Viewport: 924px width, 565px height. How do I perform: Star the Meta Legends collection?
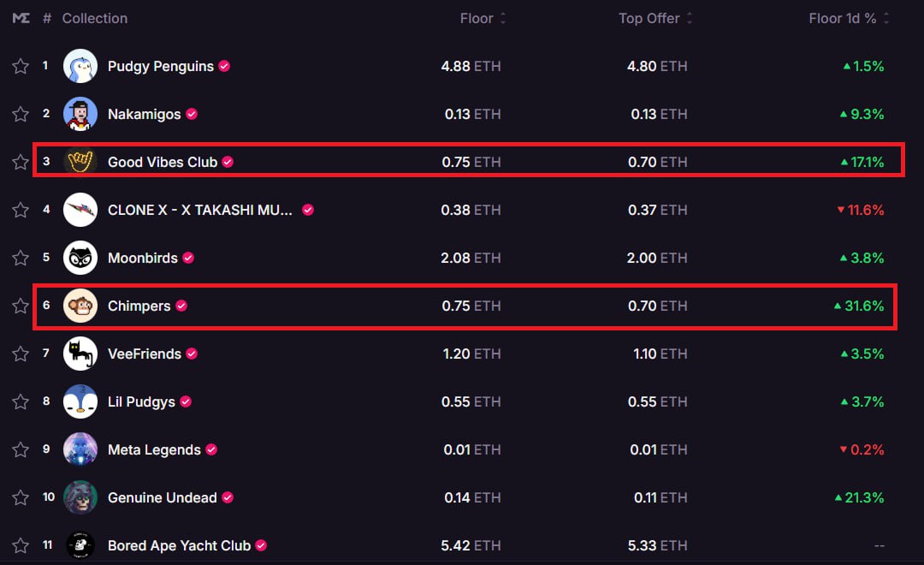(x=21, y=450)
